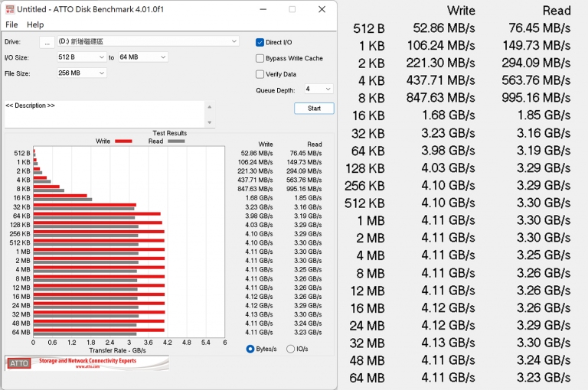Click the 512 B write value 52.86 MB/s in the app

tap(256, 153)
